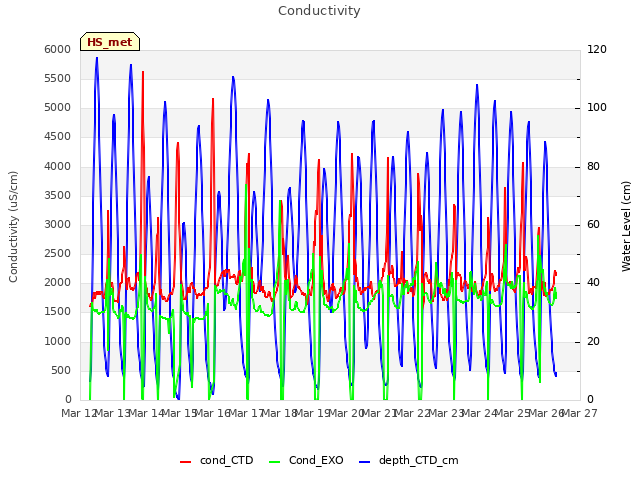640x480 pixels.
Task: Toggle Cond_EXO series in legend
Action: (x=306, y=460)
